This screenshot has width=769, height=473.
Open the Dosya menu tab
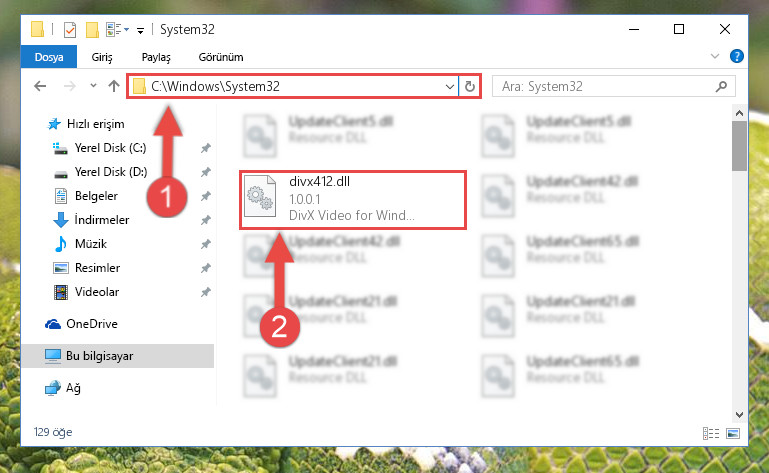click(x=49, y=57)
